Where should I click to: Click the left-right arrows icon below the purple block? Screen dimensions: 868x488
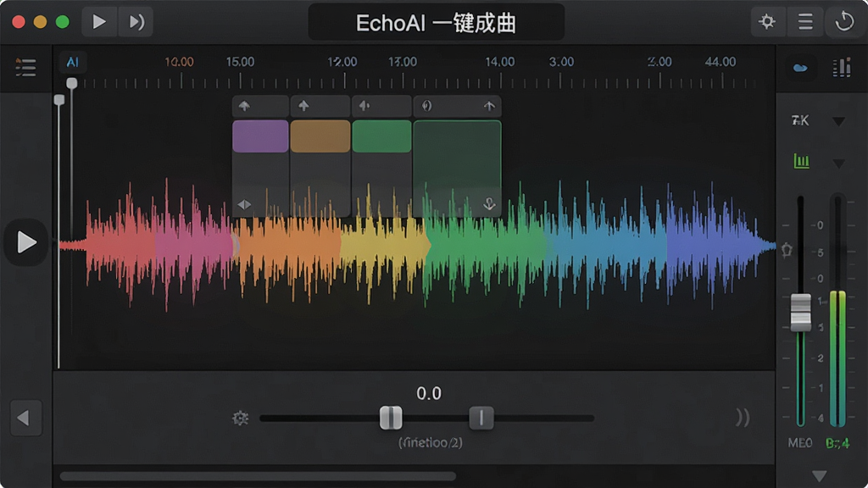(x=244, y=205)
